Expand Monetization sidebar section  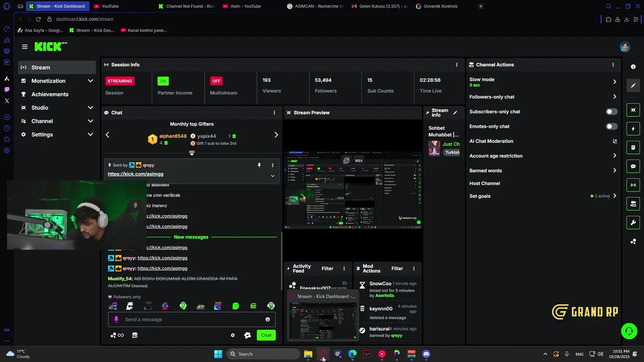tap(91, 81)
